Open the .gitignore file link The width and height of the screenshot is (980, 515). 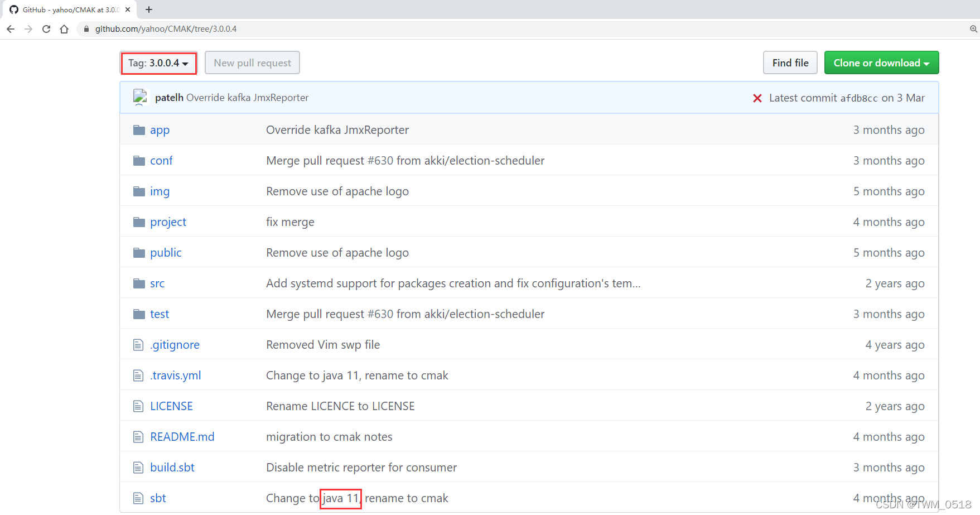pos(175,345)
